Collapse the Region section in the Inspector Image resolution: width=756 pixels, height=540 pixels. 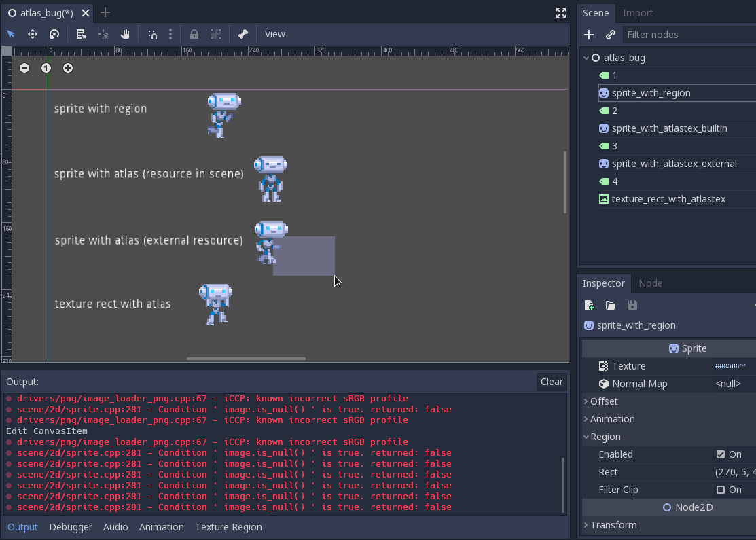(586, 437)
